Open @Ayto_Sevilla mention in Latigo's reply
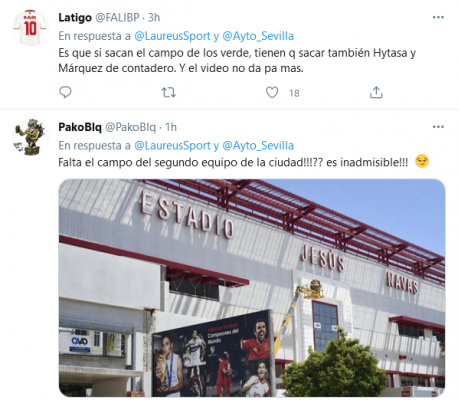This screenshot has width=458, height=400. 258,36
